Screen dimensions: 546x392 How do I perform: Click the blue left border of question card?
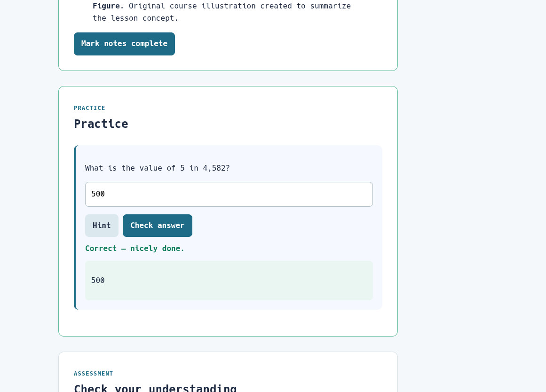click(75, 227)
